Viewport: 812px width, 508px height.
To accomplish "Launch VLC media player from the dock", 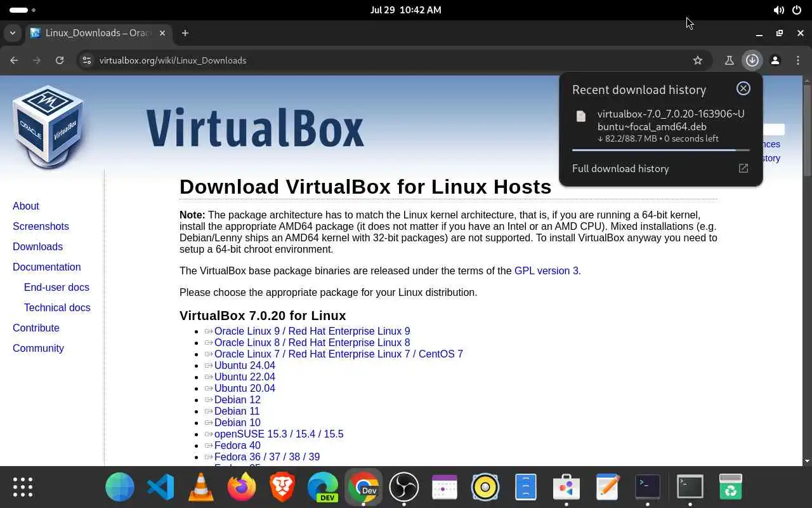I will (201, 487).
